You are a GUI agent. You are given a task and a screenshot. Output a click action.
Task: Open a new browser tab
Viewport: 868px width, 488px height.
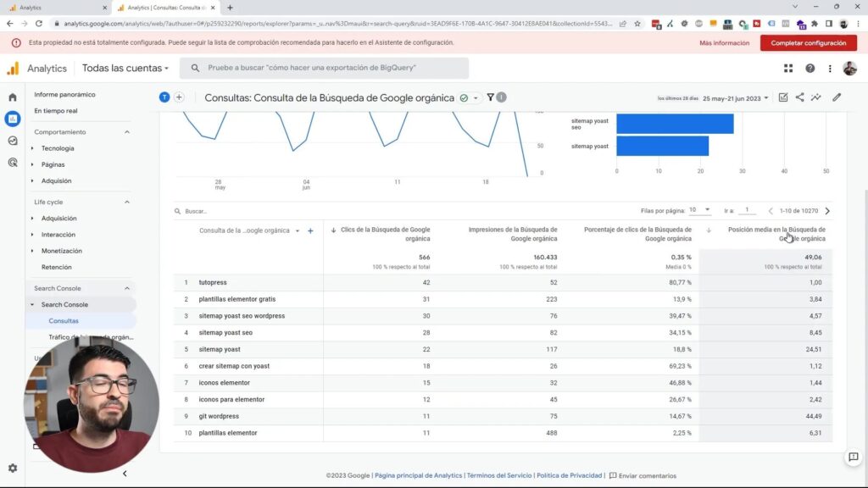click(x=230, y=7)
